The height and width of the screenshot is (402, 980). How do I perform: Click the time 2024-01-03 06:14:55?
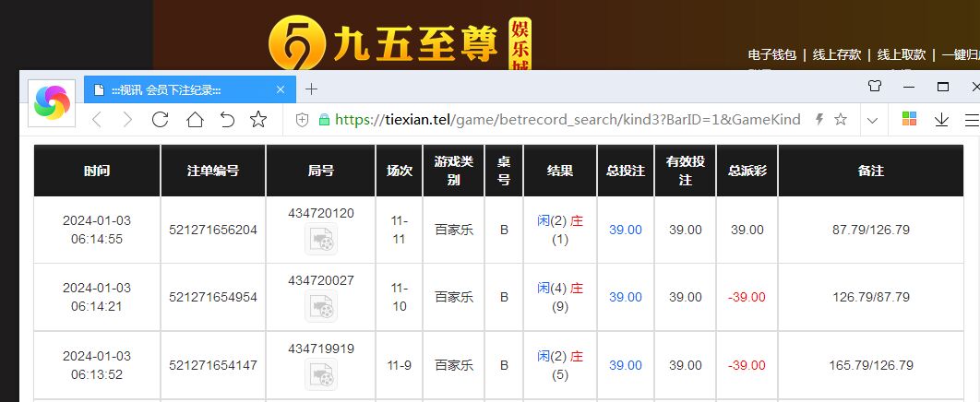pos(97,230)
